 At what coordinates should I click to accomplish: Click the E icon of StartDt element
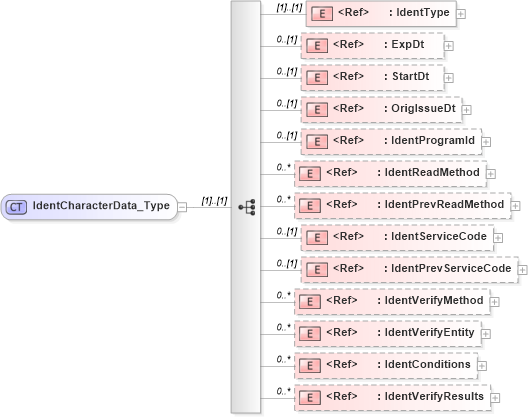317,78
